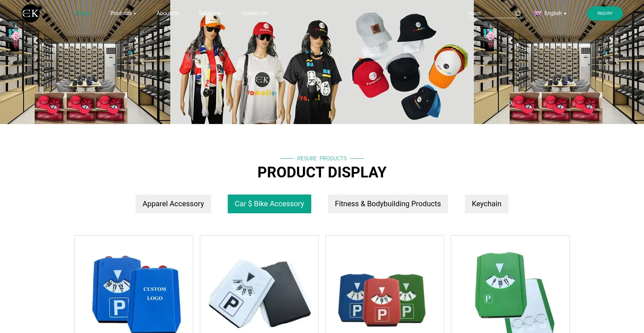This screenshot has height=333, width=644.
Task: Click the CK logo icon
Action: (x=31, y=13)
